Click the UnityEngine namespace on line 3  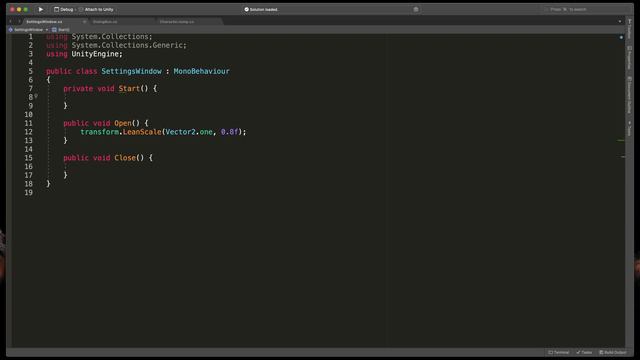95,54
